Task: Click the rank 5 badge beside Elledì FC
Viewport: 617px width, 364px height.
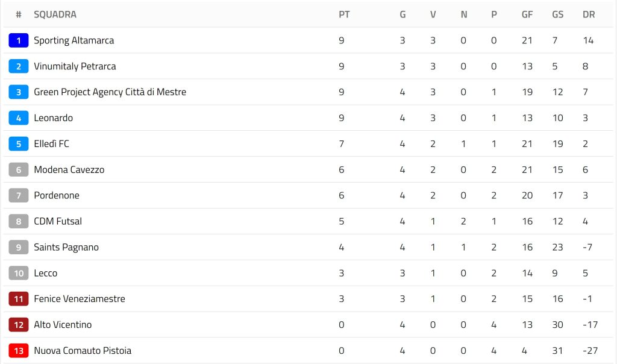Action: [19, 144]
